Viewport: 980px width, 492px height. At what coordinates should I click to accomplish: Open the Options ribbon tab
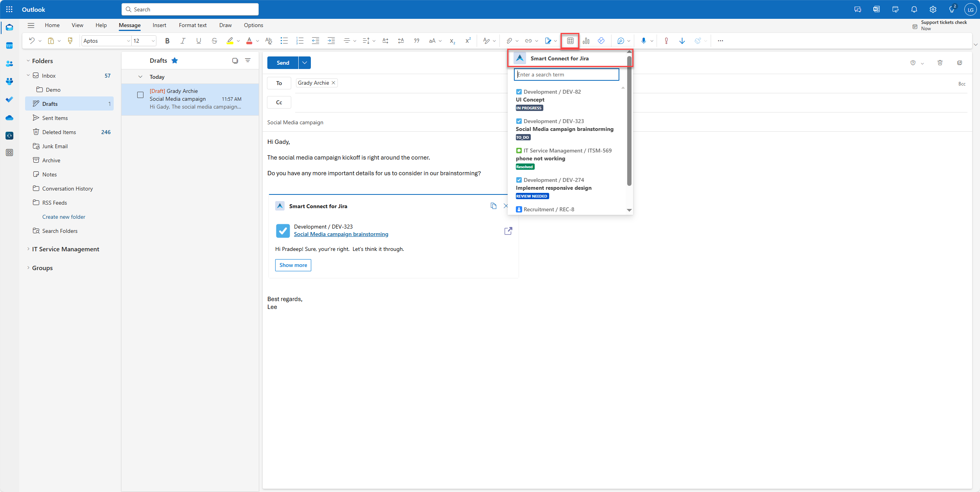point(253,25)
